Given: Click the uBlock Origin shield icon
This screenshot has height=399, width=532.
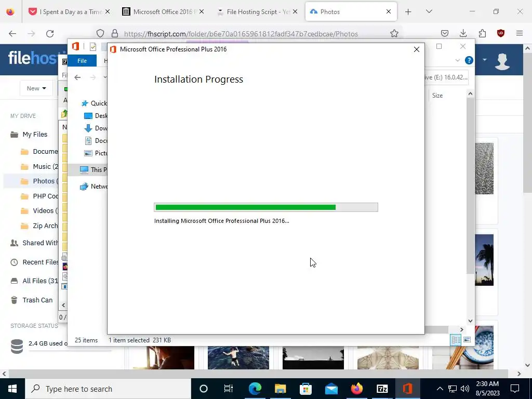Looking at the screenshot, I should [x=500, y=33].
